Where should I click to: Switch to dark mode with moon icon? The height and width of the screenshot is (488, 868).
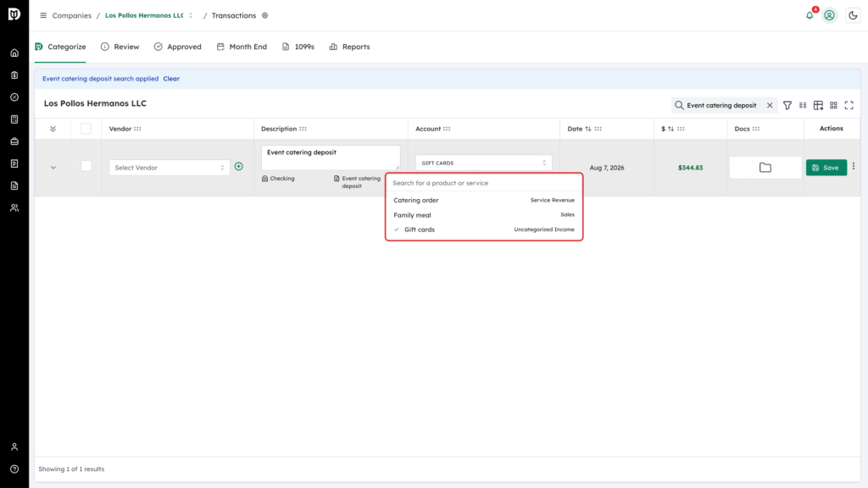click(853, 15)
